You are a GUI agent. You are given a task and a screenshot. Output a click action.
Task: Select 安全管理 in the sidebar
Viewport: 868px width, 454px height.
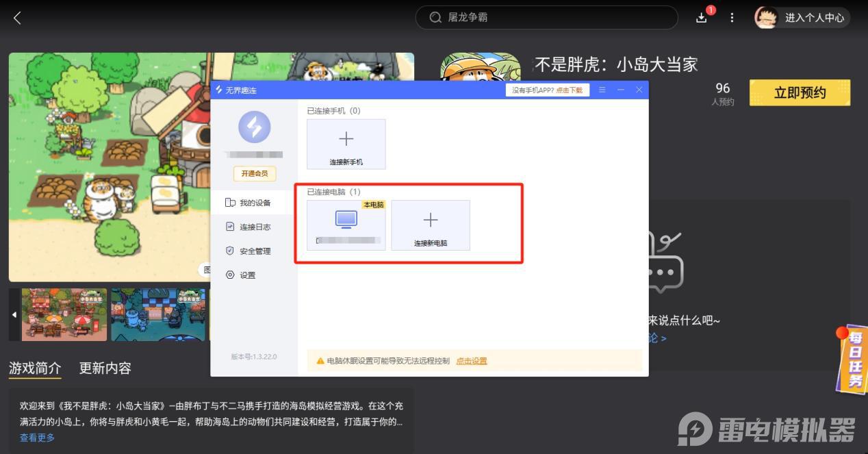pos(254,251)
